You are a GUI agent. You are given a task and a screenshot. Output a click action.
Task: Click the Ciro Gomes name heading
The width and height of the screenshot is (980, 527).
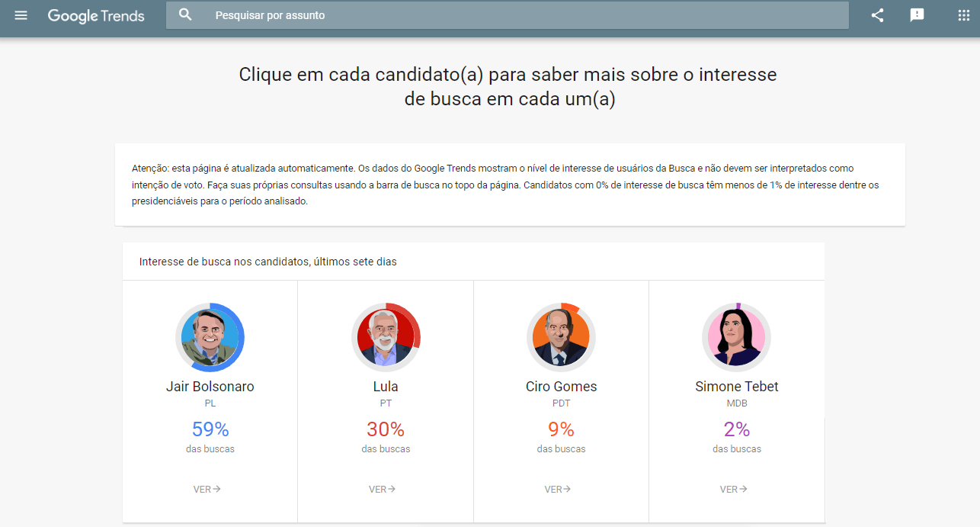click(561, 387)
